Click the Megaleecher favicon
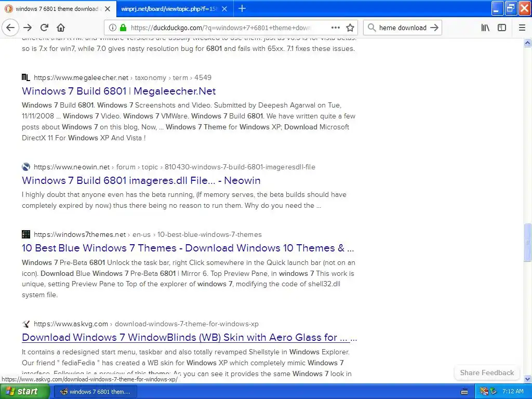 [x=26, y=77]
